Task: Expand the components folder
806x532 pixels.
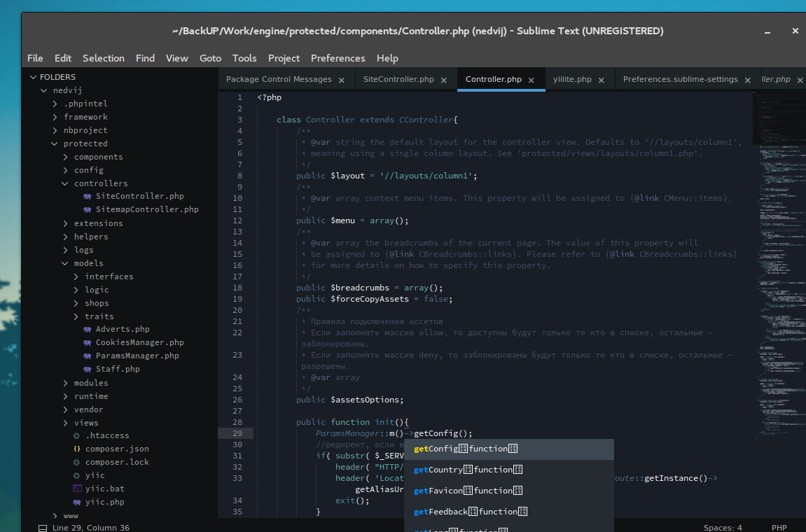Action: pos(65,157)
